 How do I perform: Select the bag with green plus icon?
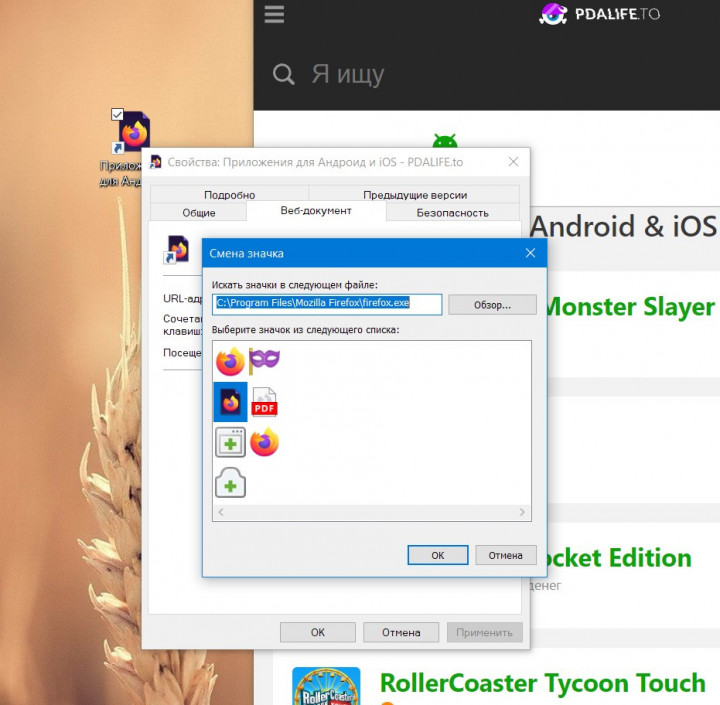[x=230, y=483]
